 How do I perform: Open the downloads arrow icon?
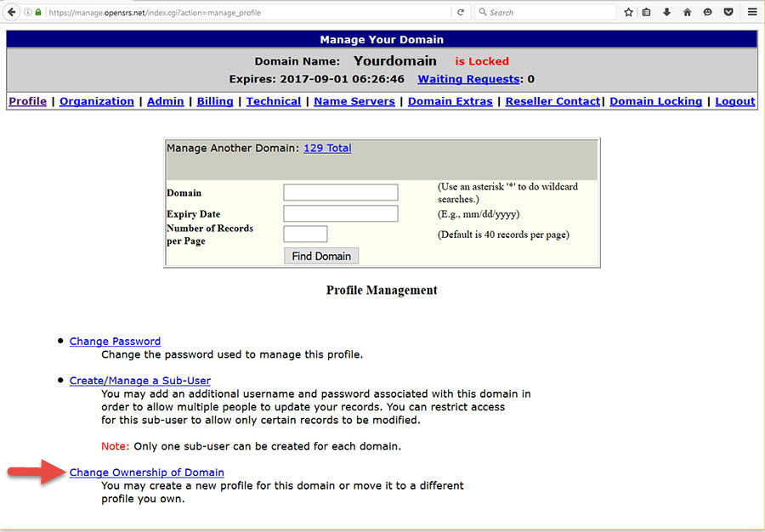click(667, 13)
